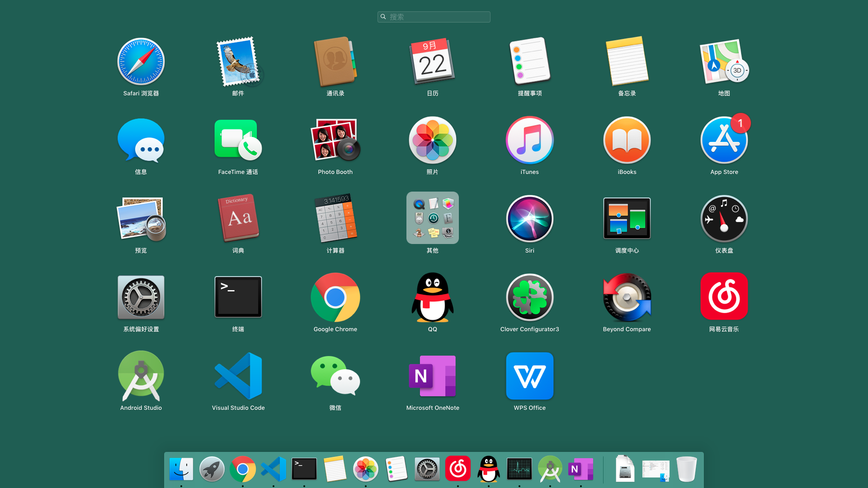Launch Preview (预览) app
The image size is (868, 488).
click(141, 219)
